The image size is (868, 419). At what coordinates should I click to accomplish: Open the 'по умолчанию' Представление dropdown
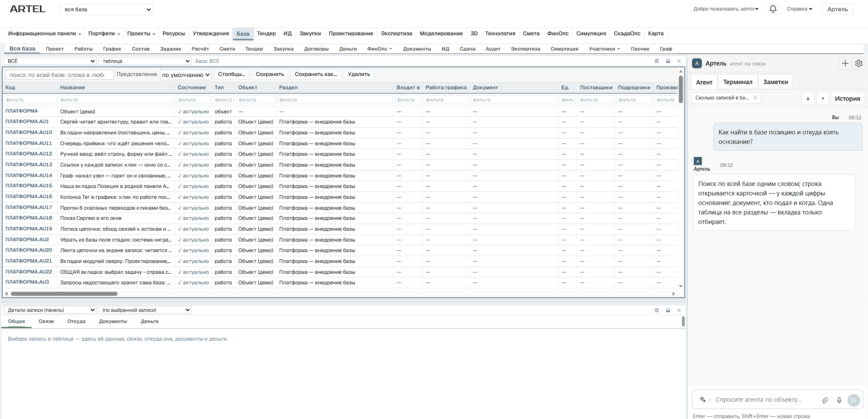pyautogui.click(x=186, y=75)
